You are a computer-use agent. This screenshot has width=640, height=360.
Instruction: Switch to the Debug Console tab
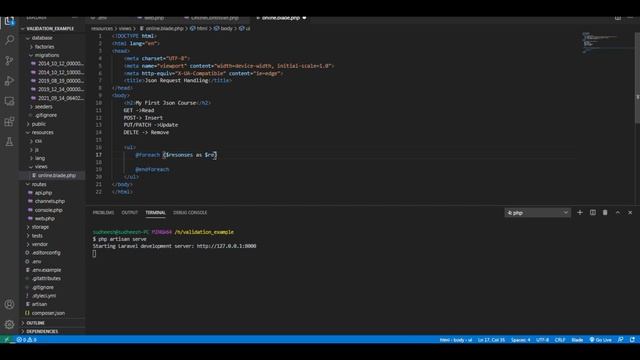[190, 213]
